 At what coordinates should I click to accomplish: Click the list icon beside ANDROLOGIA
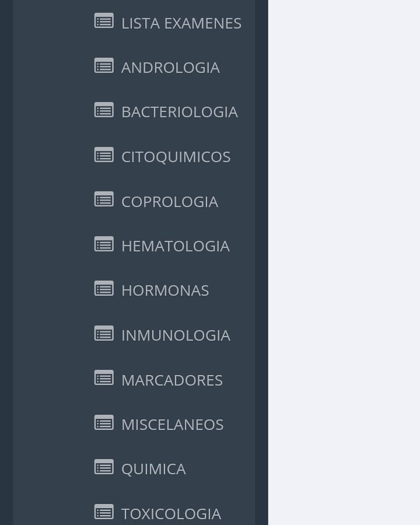click(104, 65)
